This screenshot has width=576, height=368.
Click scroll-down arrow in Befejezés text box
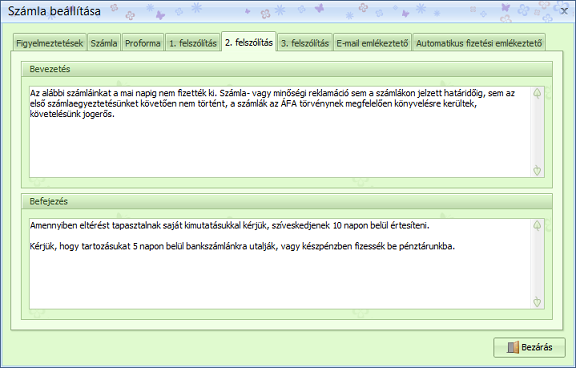click(x=537, y=302)
